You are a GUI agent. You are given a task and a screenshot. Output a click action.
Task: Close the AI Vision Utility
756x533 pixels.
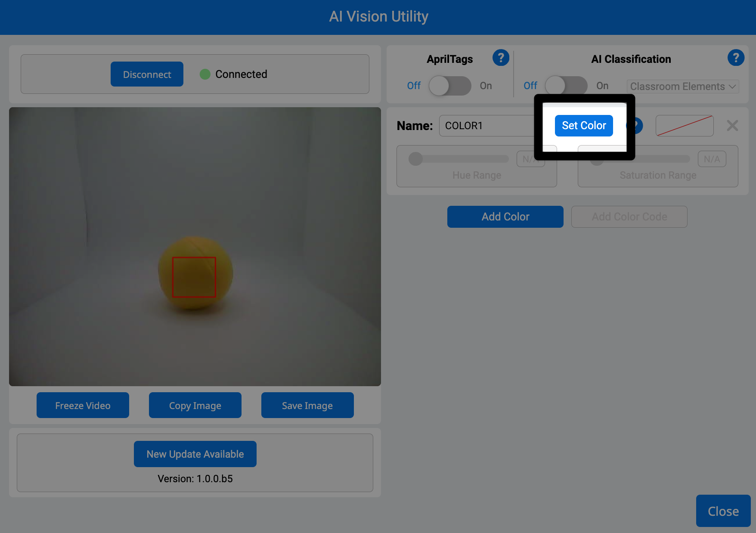point(722,511)
